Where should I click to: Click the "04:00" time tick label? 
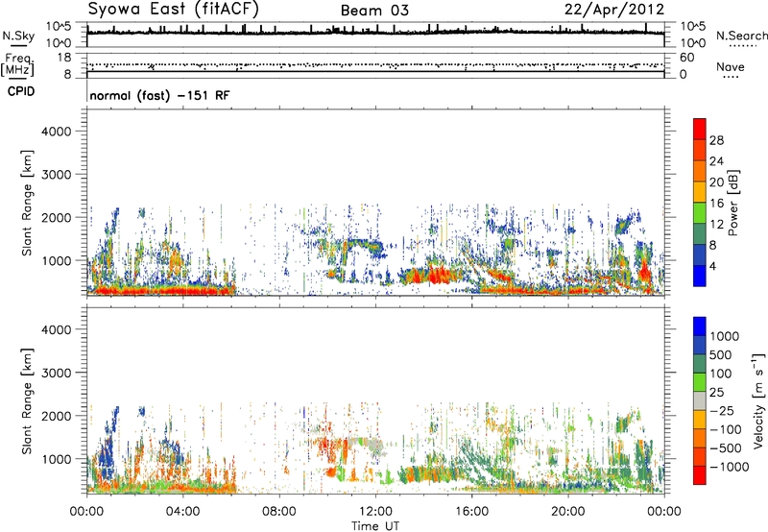[x=182, y=512]
